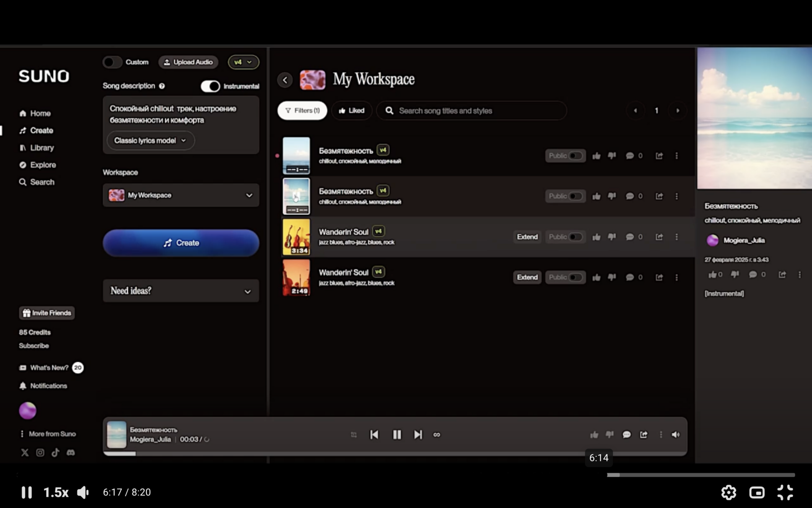The height and width of the screenshot is (508, 812).
Task: Open more options for Wanderin' Soul 2:49
Action: tap(677, 277)
